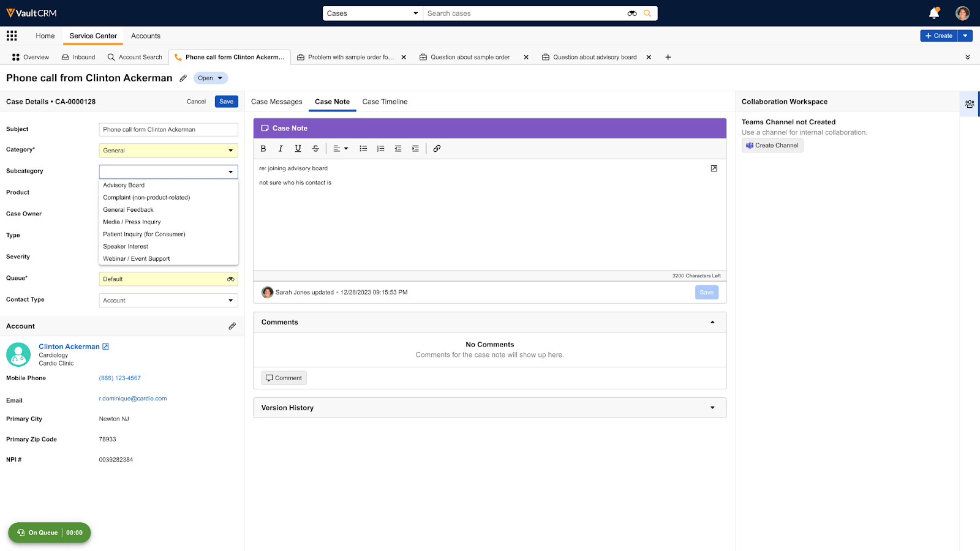
Task: Collapse the Comments section
Action: (x=712, y=322)
